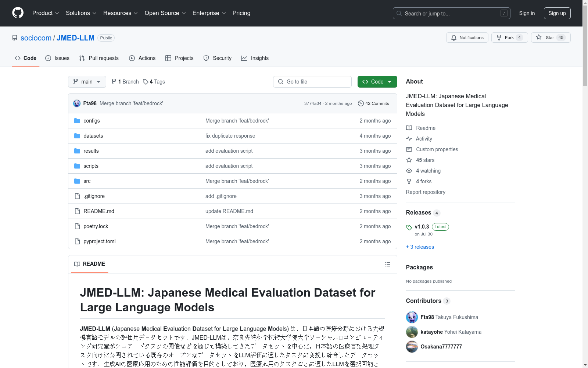Open the 42 Commits history link
Screen dimensions: 588x368
coord(373,103)
